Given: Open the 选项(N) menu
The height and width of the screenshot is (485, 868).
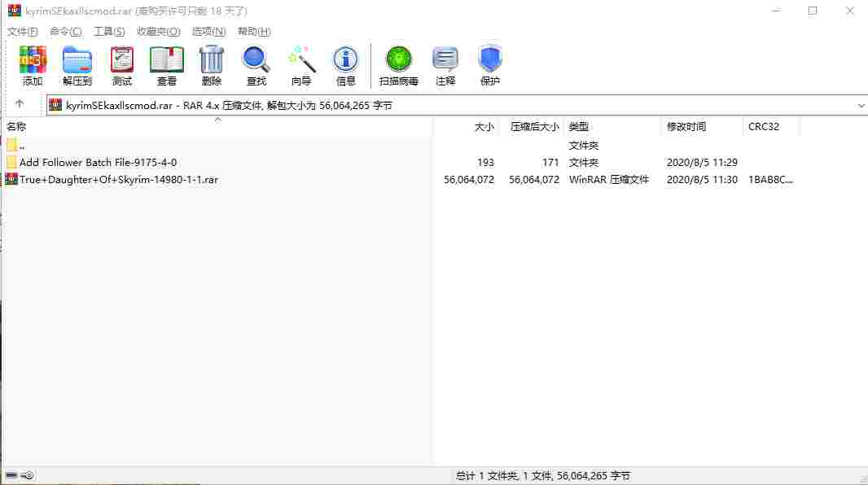Looking at the screenshot, I should pos(208,32).
